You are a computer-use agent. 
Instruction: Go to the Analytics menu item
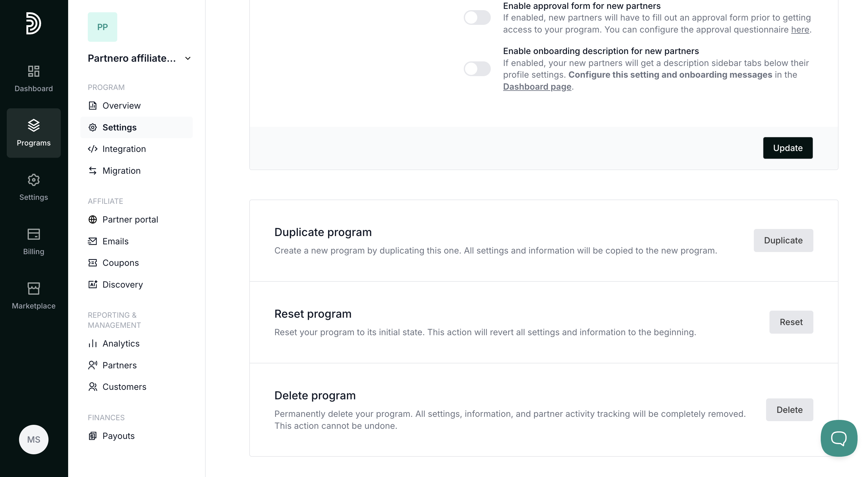coord(121,343)
